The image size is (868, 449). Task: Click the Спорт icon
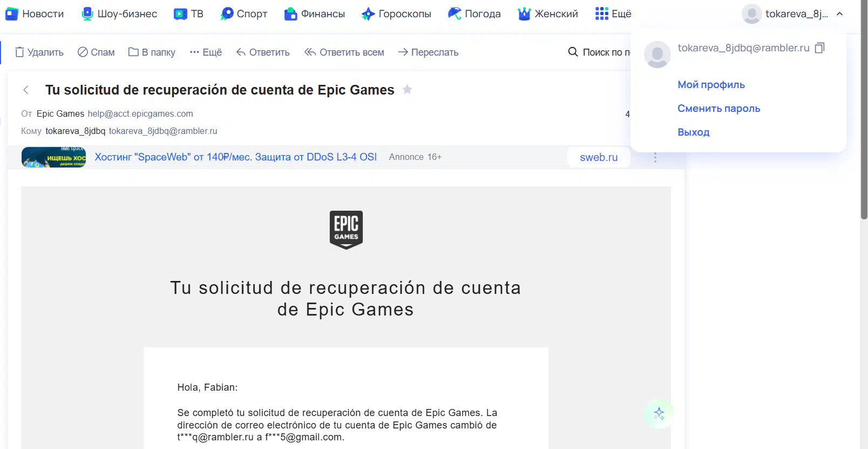[227, 14]
